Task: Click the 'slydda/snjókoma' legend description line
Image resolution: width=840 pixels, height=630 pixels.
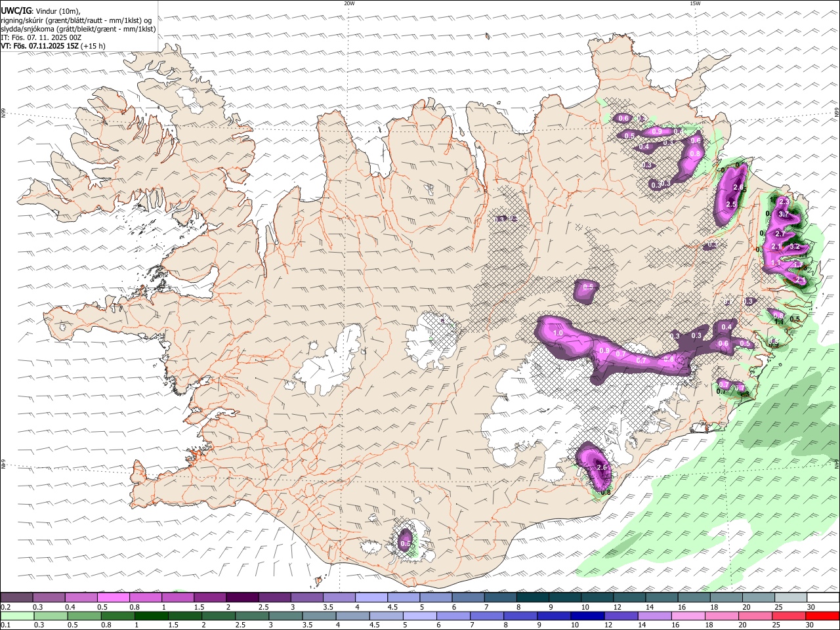Action: click(78, 29)
